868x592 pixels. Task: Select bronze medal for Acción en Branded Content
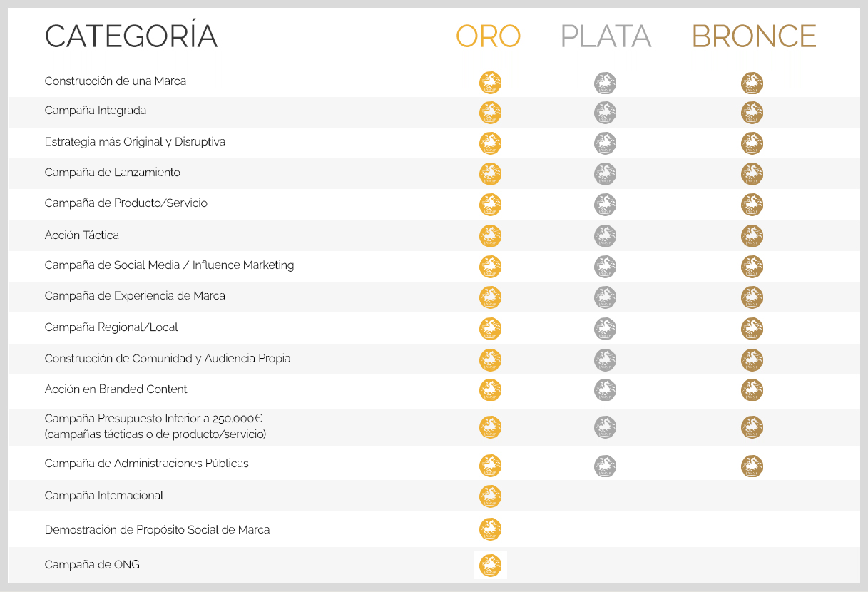752,390
